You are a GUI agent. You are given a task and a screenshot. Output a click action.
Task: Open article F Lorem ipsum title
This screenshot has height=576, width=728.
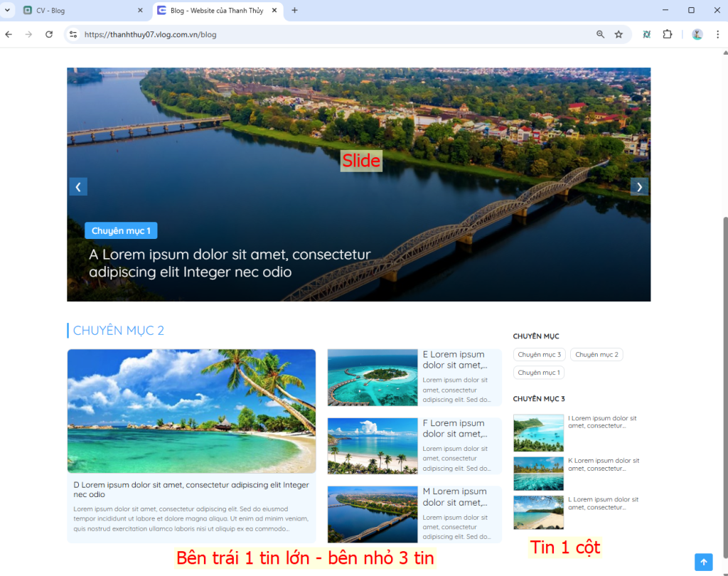pyautogui.click(x=455, y=428)
